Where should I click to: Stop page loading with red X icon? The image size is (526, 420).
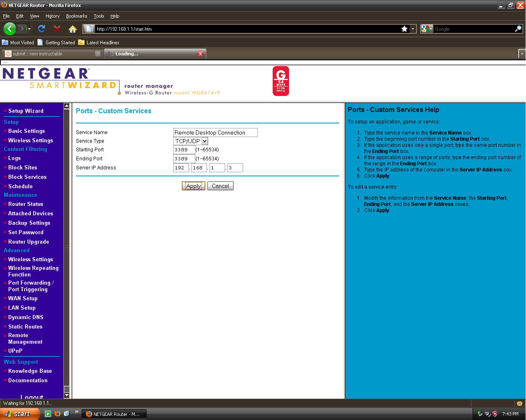pyautogui.click(x=57, y=29)
